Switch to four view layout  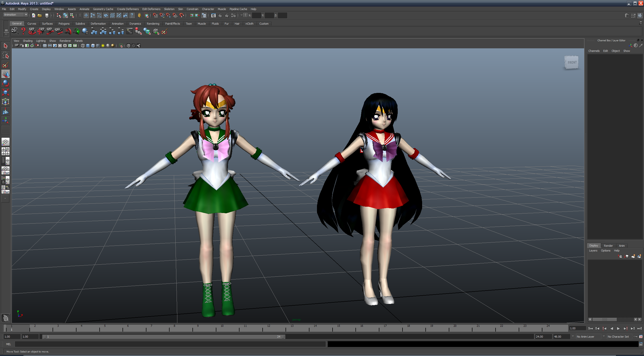[x=6, y=151]
